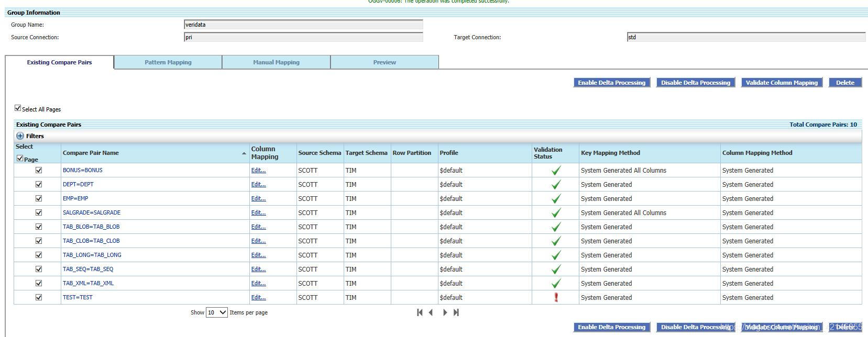Open Edit column mapping for TEST=TEST

click(258, 297)
